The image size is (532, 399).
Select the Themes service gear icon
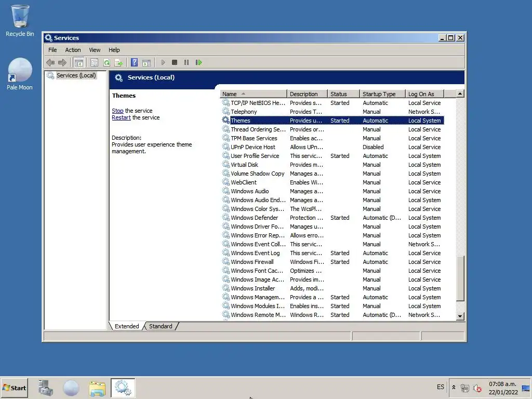225,120
